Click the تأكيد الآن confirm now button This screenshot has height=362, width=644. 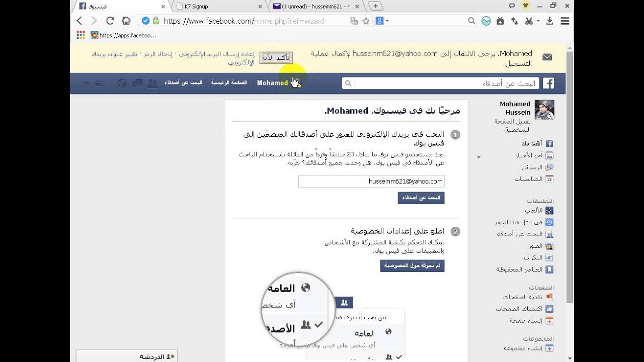276,58
